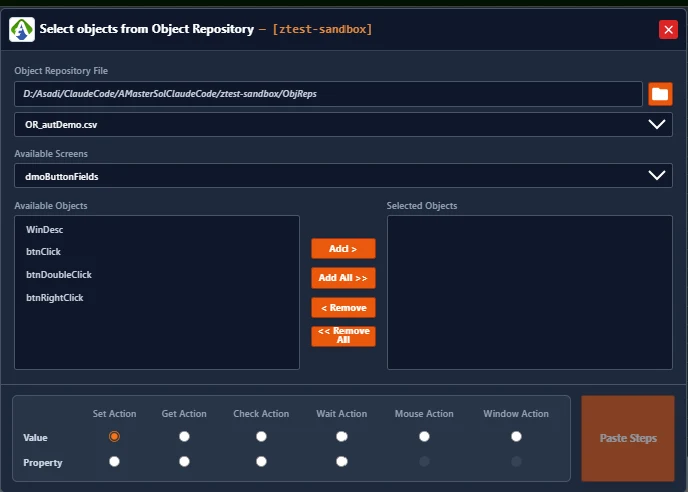Click the app logo in title bar
Image resolution: width=688 pixels, height=492 pixels.
22,29
